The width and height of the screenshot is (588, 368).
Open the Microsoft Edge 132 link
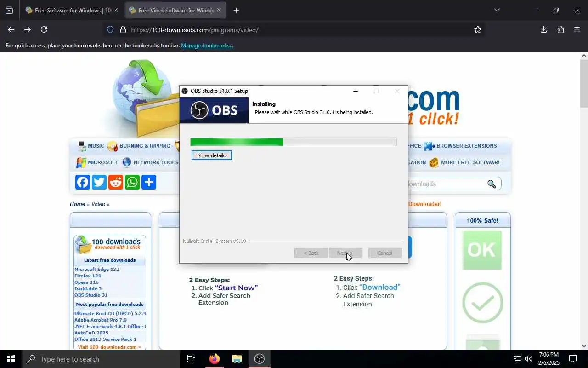(97, 270)
